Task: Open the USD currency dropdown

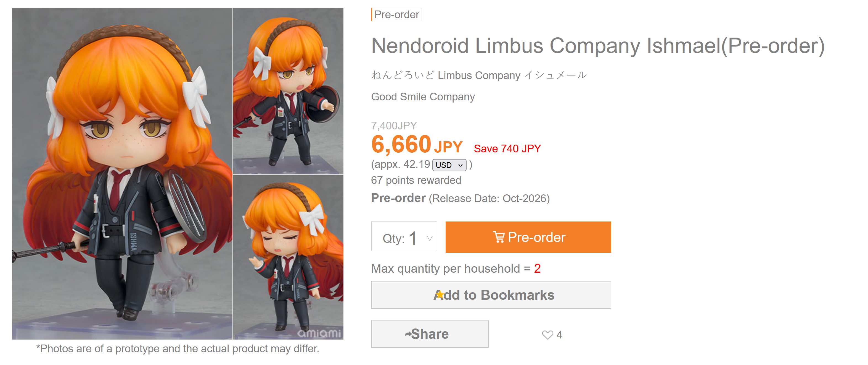Action: [x=449, y=165]
